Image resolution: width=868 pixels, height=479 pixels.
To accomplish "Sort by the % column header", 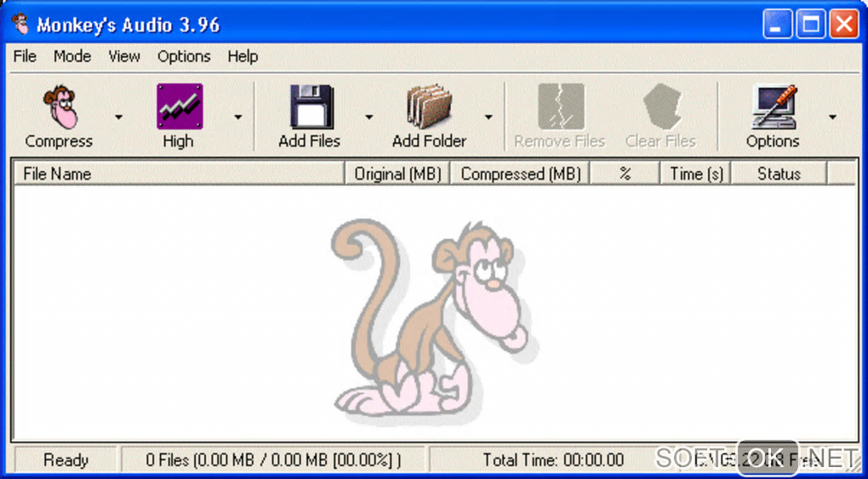I will [x=625, y=174].
